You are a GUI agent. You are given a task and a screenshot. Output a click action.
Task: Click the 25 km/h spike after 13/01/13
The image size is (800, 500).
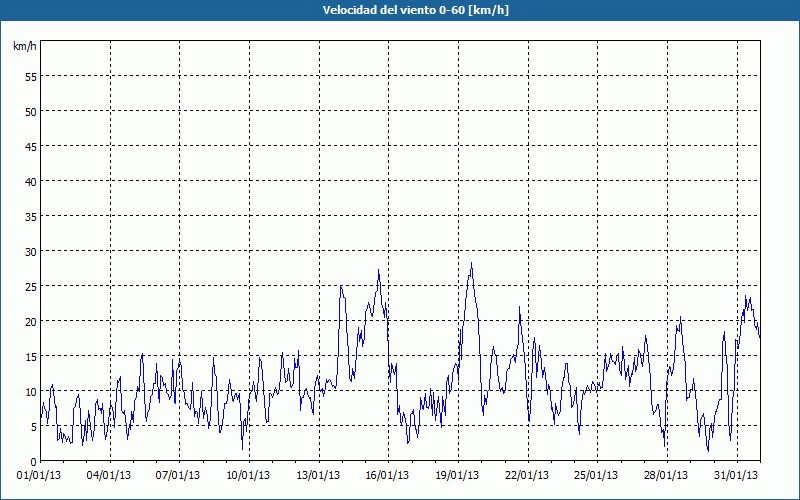pyautogui.click(x=341, y=287)
